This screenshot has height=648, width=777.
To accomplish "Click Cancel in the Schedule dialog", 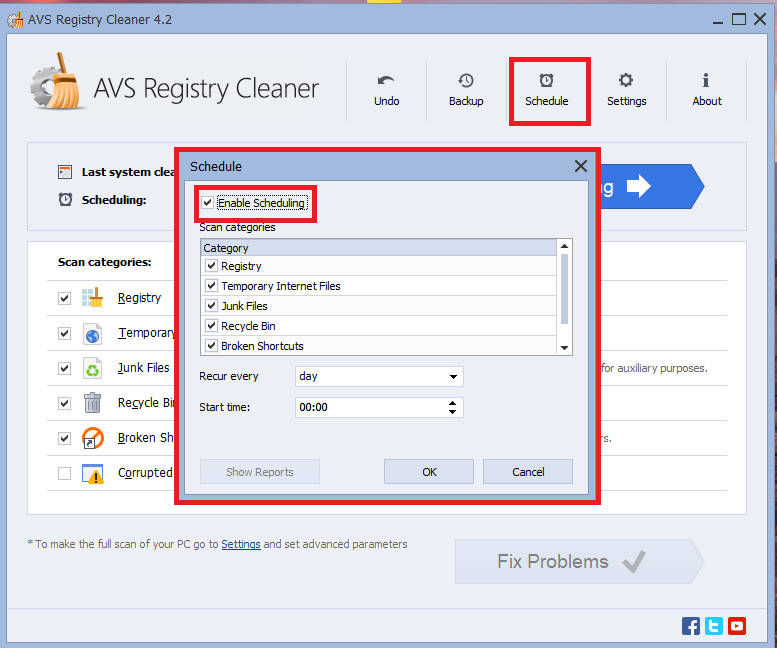I will click(528, 472).
